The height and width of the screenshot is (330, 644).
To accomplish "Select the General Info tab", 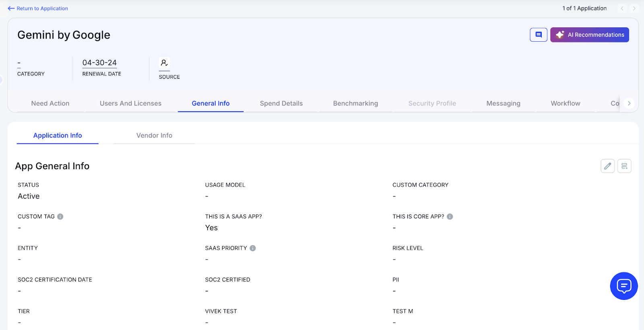I will click(211, 103).
